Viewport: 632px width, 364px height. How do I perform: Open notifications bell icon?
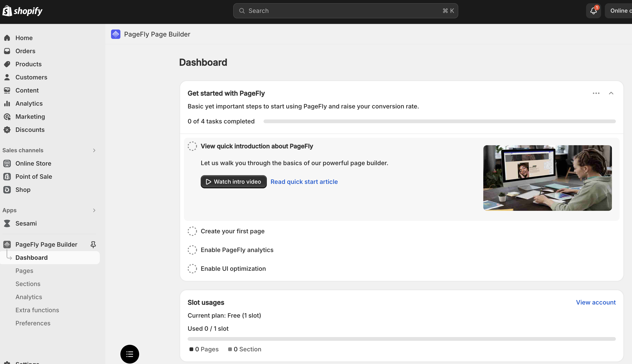click(594, 11)
